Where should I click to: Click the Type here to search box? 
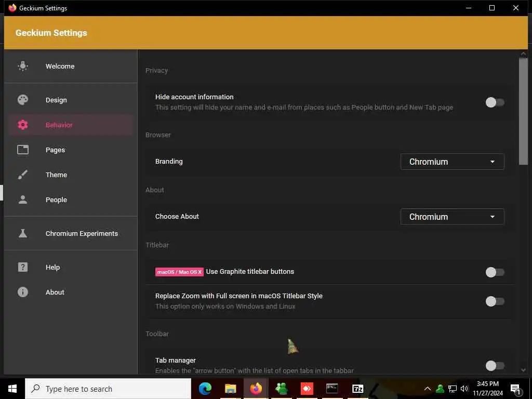point(108,389)
